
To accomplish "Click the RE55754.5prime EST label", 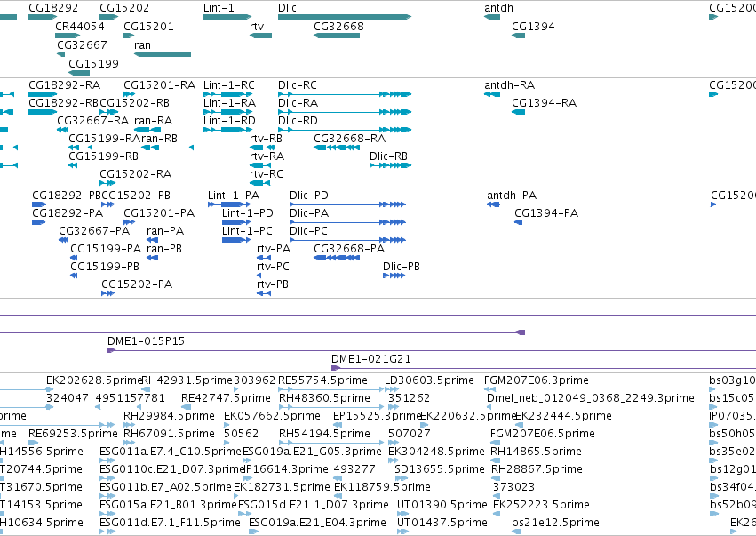I will pyautogui.click(x=322, y=380).
